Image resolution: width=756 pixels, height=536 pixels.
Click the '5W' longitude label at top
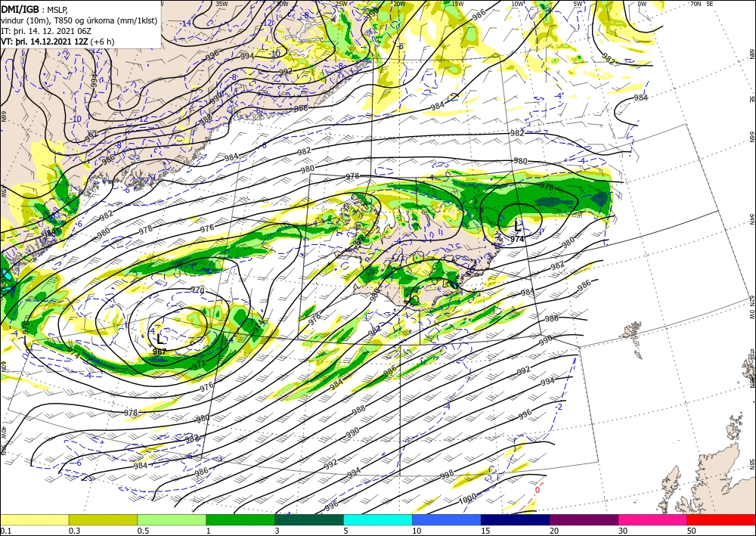[578, 4]
